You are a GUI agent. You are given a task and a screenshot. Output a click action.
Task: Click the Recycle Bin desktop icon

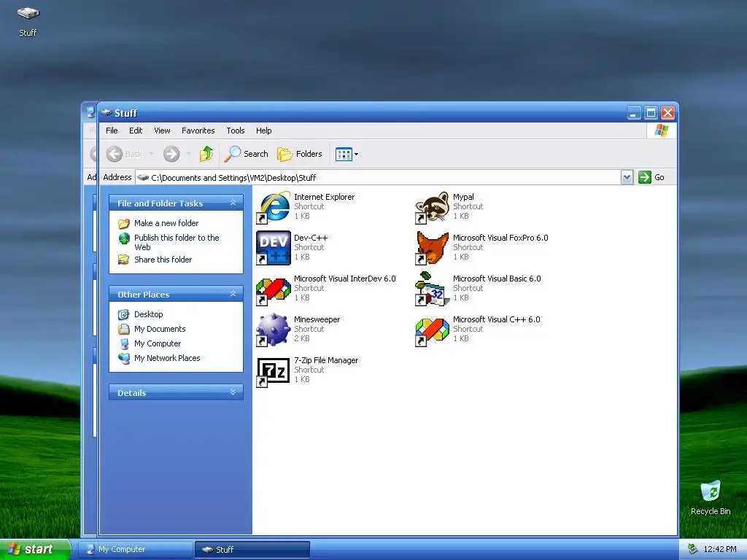click(711, 491)
